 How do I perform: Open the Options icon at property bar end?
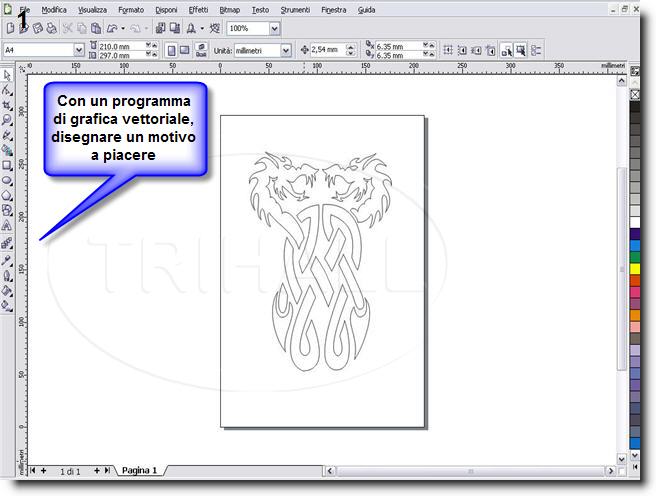click(x=536, y=51)
